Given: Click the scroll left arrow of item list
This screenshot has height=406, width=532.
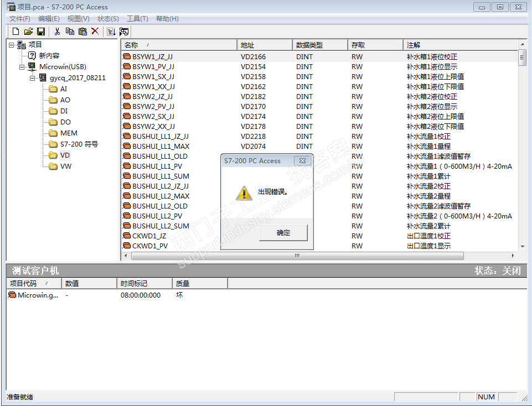Looking at the screenshot, I should click(126, 256).
